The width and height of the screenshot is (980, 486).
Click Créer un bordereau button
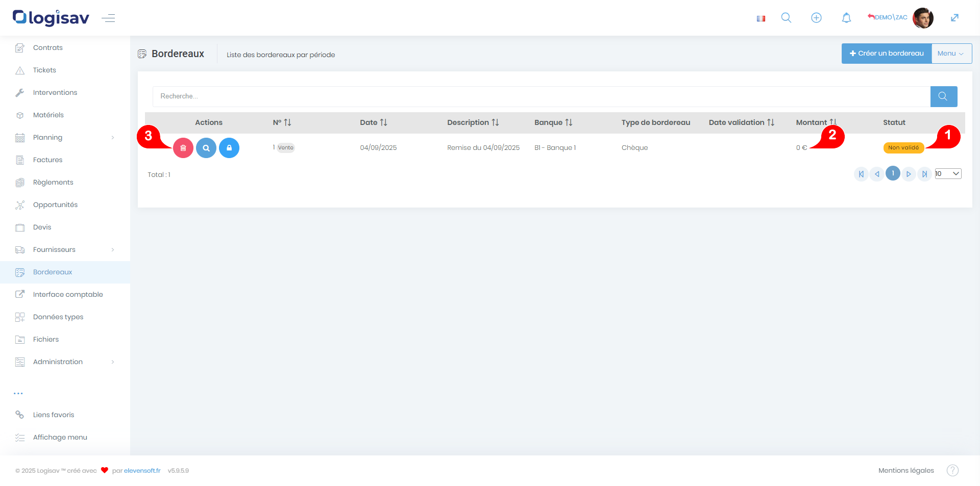[886, 54]
